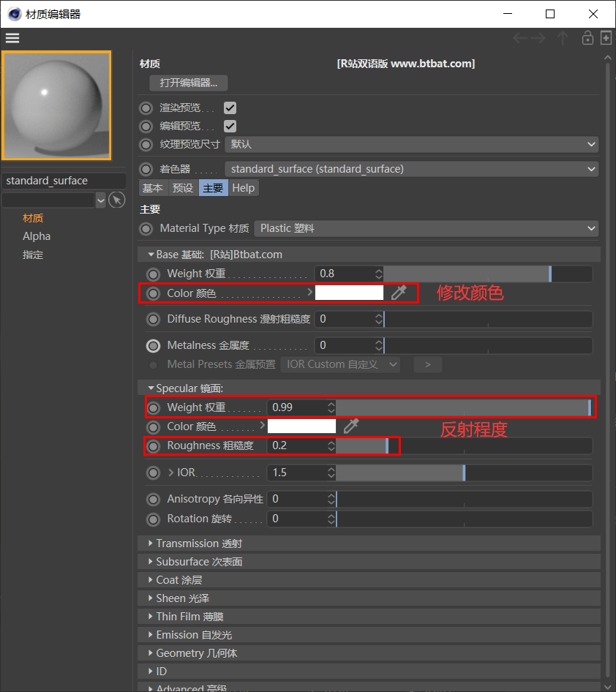Expand the ID section
616x692 pixels.
[x=151, y=672]
